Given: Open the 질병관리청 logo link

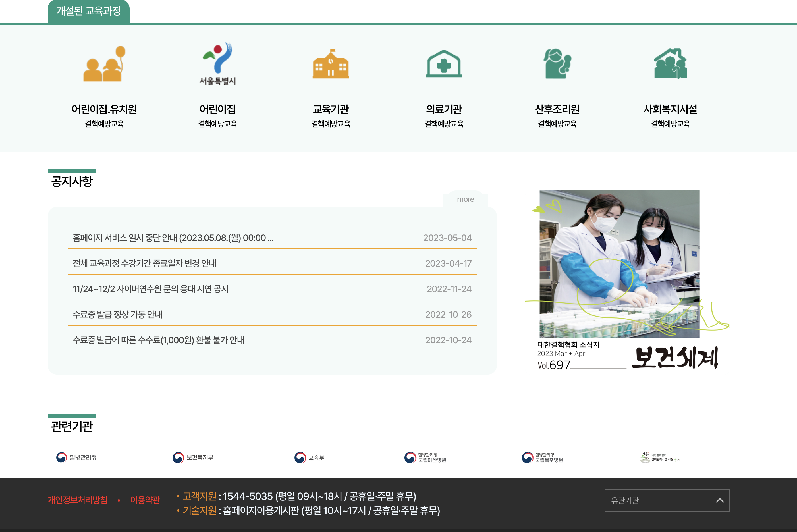Looking at the screenshot, I should 76,457.
